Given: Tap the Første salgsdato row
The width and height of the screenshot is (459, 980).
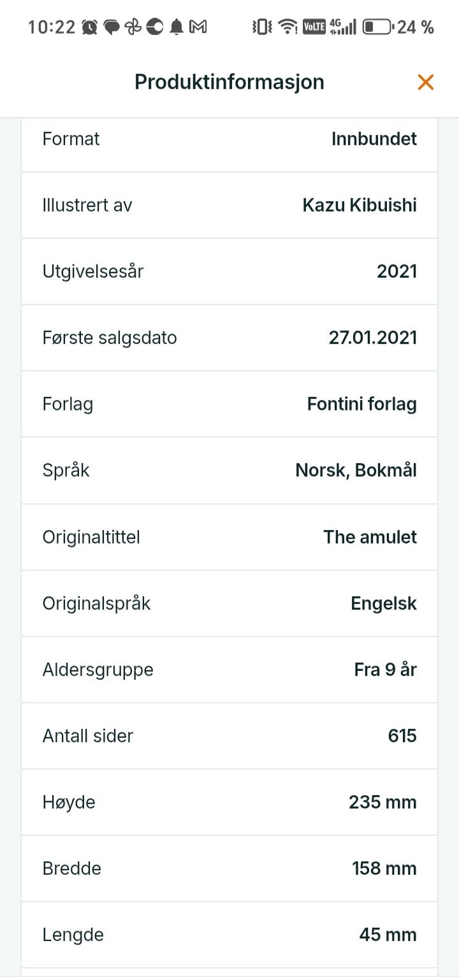Looking at the screenshot, I should pyautogui.click(x=229, y=338).
